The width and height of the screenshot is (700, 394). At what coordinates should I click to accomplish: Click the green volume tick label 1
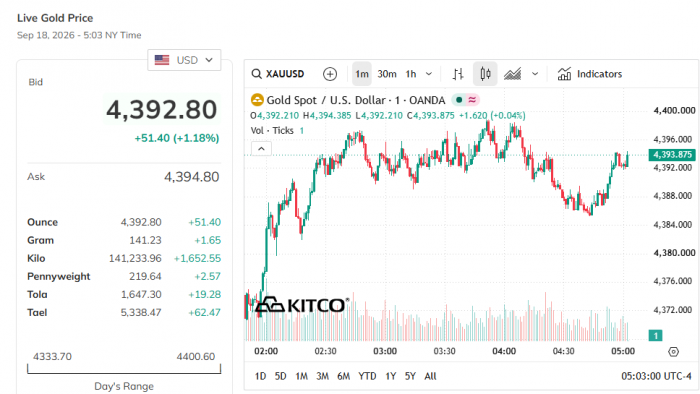point(655,335)
